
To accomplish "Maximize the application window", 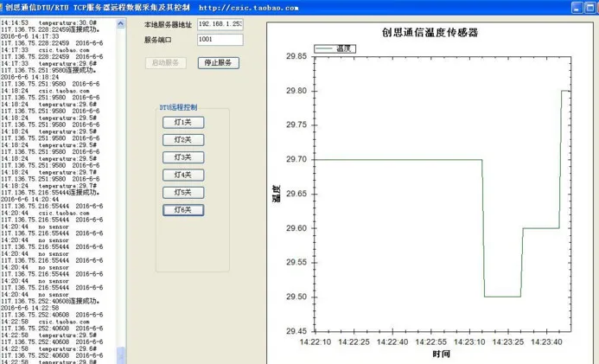I will point(590,8).
